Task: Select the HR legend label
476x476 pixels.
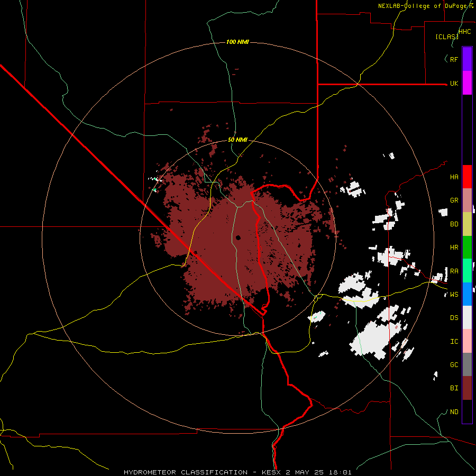Action: click(454, 248)
